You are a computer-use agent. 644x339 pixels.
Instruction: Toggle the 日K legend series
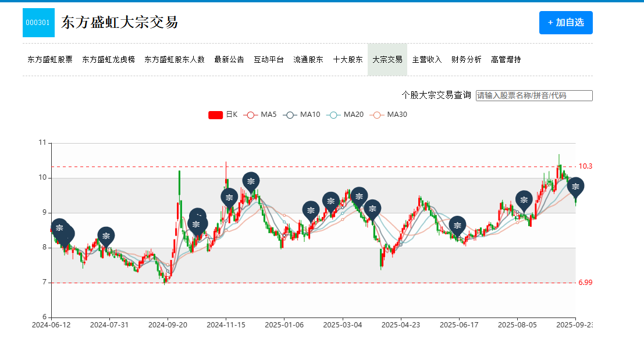[x=223, y=115]
